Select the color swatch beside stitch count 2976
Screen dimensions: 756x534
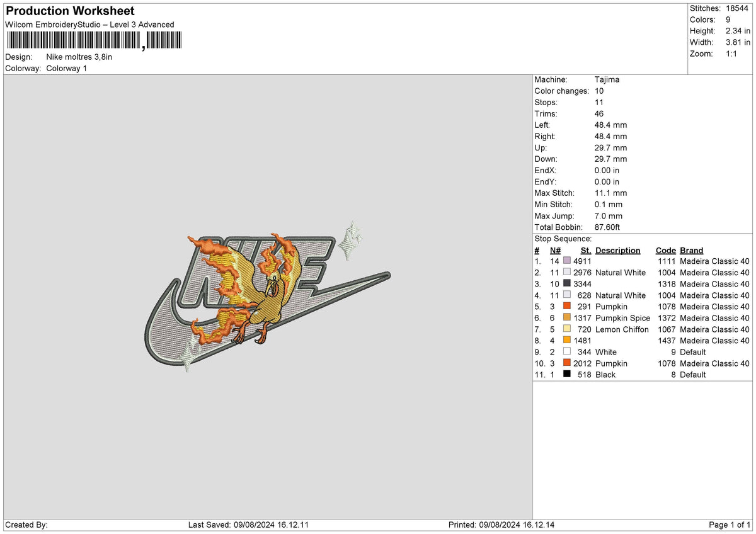click(567, 272)
